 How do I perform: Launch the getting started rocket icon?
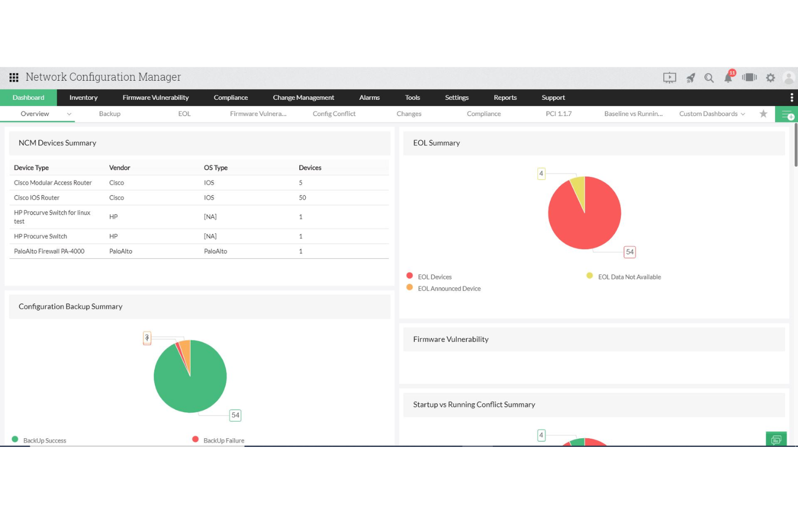(690, 78)
